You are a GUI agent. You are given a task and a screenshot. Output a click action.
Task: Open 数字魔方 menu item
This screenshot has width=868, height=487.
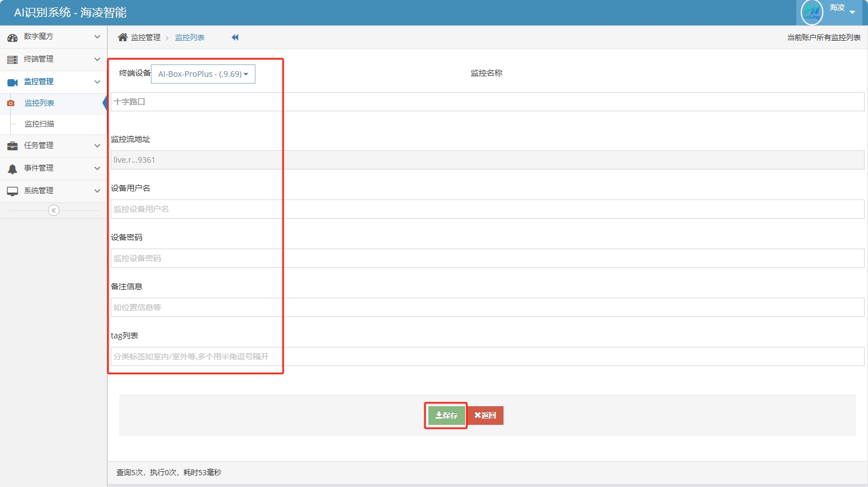pyautogui.click(x=53, y=37)
